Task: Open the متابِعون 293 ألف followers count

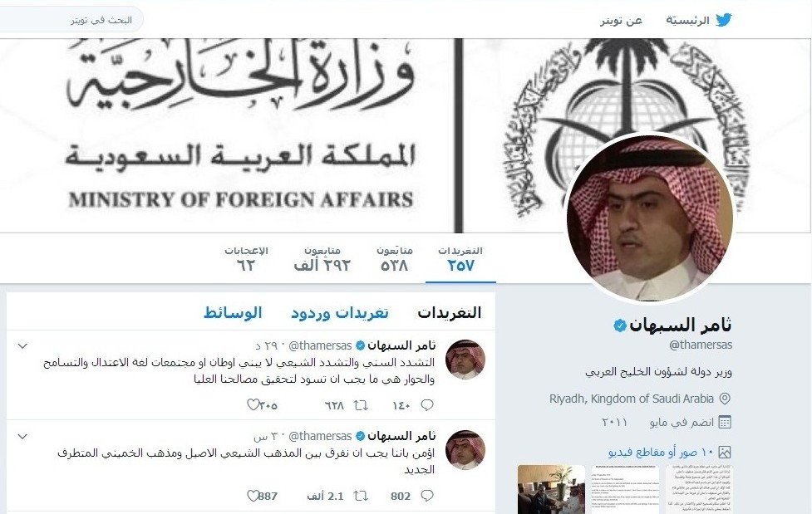Action: coord(322,259)
